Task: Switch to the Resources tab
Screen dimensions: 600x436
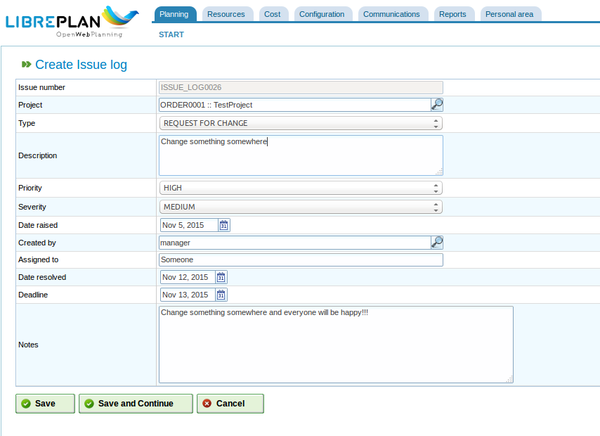Action: point(227,15)
